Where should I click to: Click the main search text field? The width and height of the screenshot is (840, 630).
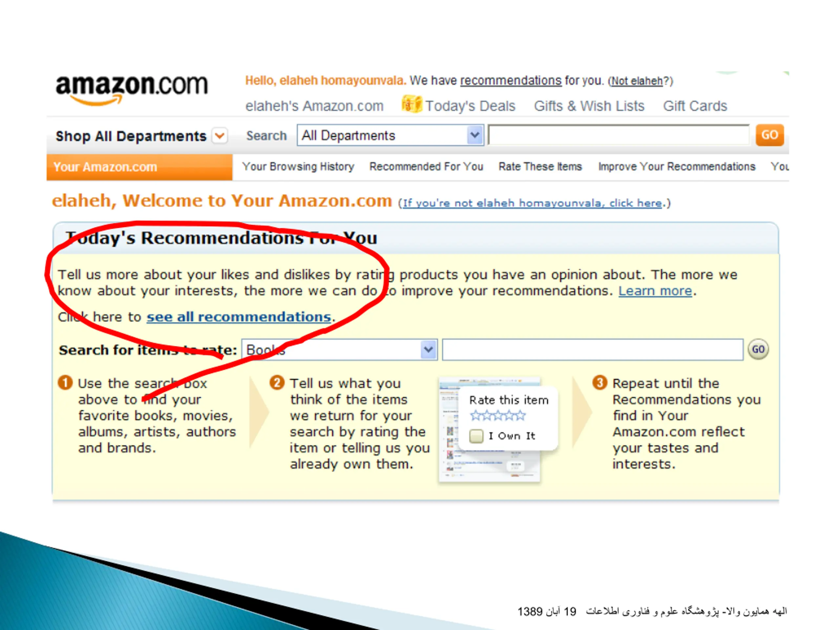click(x=619, y=135)
